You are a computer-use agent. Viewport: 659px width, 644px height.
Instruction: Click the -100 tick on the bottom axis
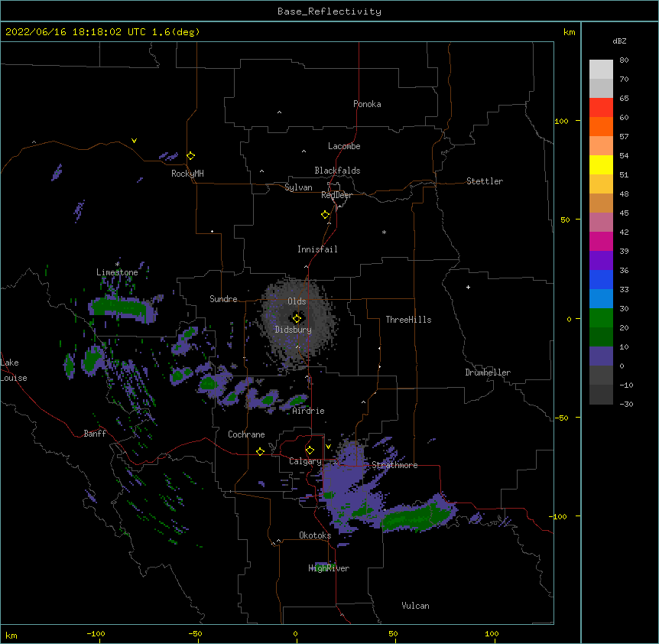[x=96, y=633]
